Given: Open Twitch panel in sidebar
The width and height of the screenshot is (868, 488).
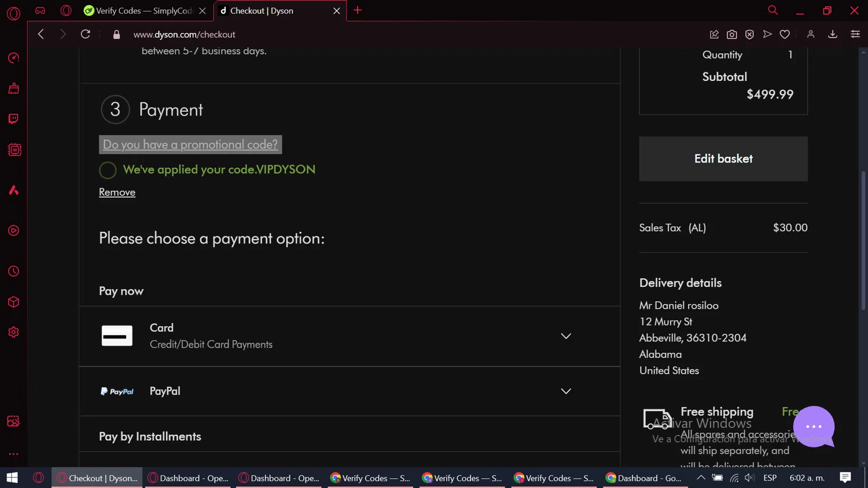Looking at the screenshot, I should [13, 119].
